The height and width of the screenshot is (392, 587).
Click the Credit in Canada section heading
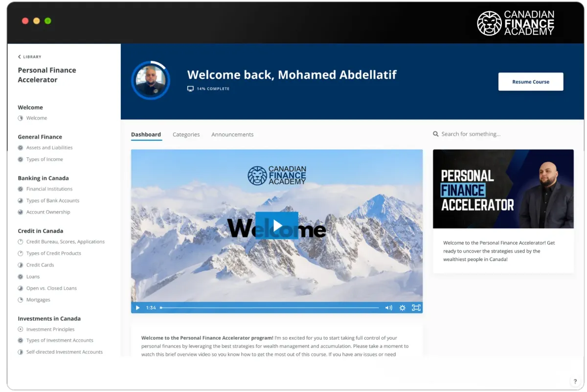41,231
